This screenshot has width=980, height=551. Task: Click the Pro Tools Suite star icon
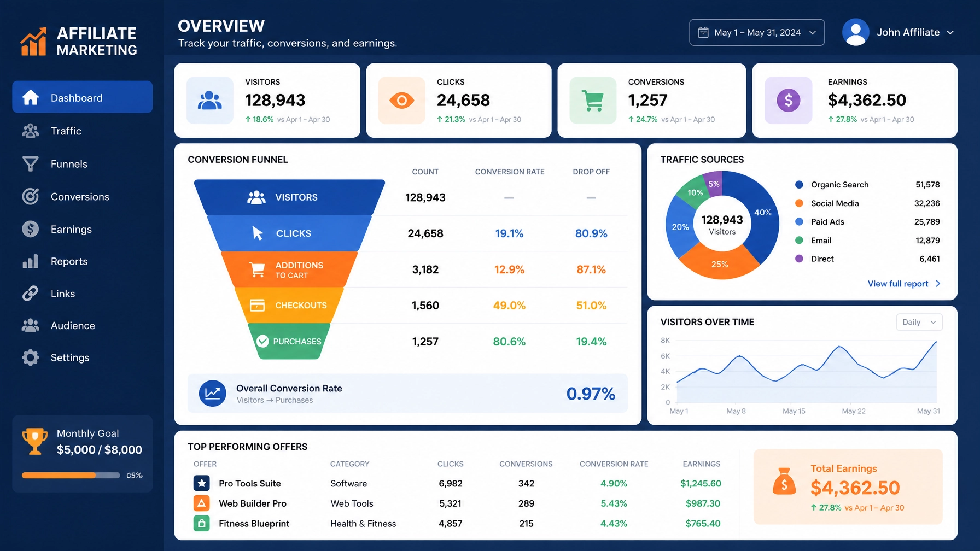[202, 483]
